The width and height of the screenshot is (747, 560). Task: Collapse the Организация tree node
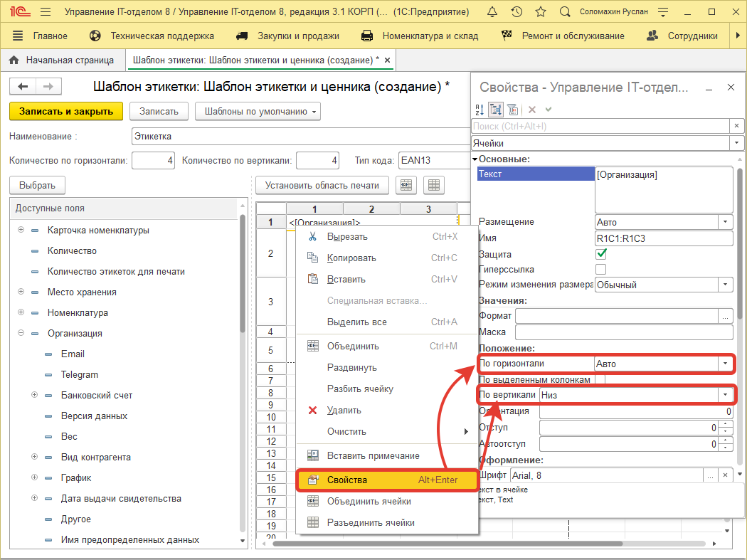[x=21, y=333]
